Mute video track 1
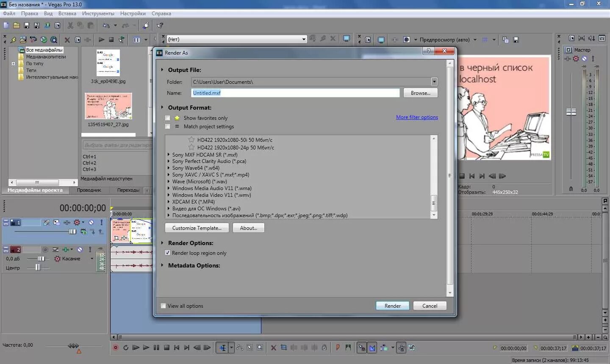This screenshot has height=364, width=610. click(91, 222)
